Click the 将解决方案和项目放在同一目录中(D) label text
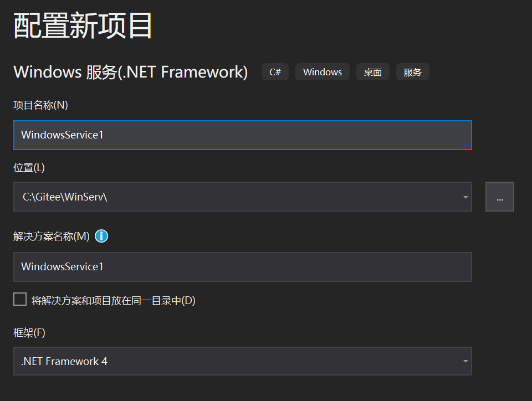The width and height of the screenshot is (532, 401). click(x=113, y=300)
